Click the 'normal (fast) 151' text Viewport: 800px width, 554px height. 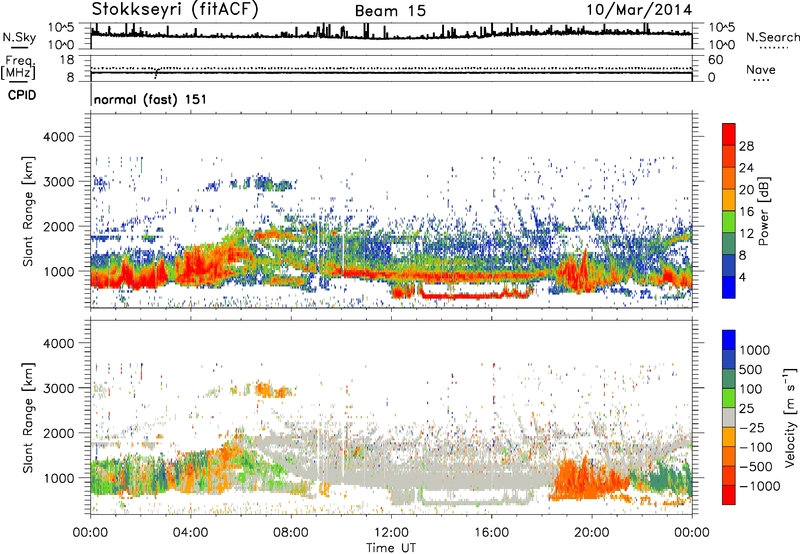[x=151, y=99]
